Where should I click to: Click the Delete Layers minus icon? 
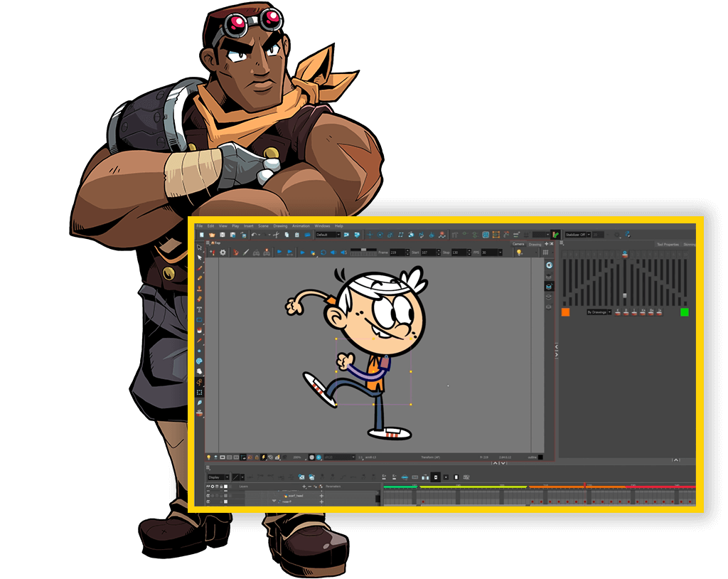point(310,487)
